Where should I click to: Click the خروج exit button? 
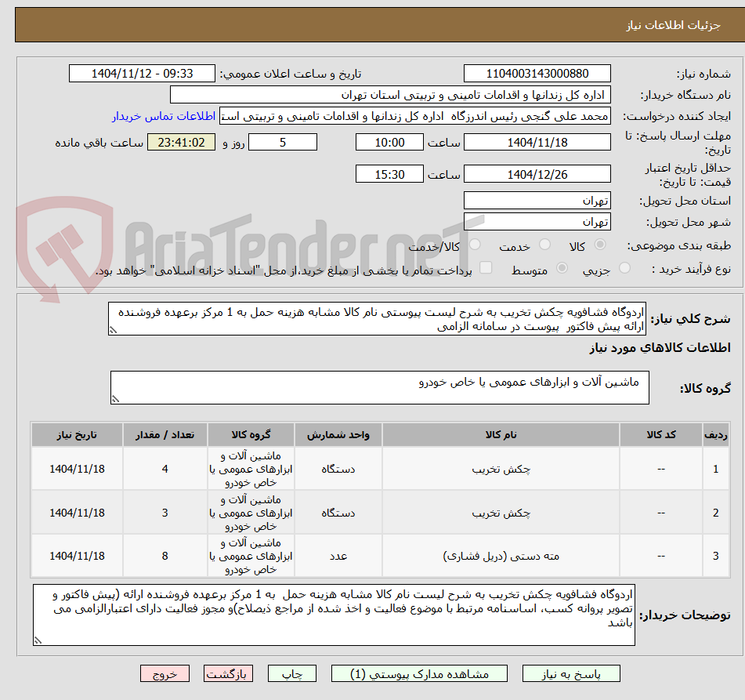tap(165, 674)
